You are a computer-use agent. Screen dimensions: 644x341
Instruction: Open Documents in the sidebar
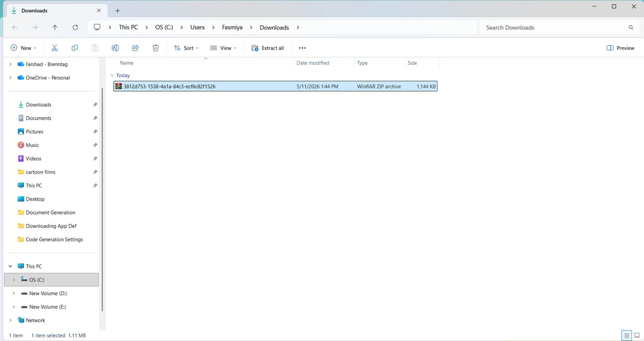point(38,118)
